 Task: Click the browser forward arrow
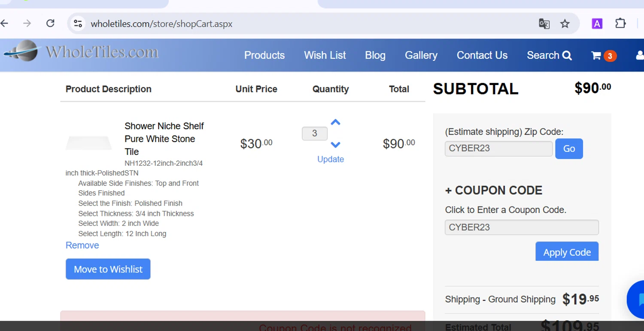[x=27, y=23]
